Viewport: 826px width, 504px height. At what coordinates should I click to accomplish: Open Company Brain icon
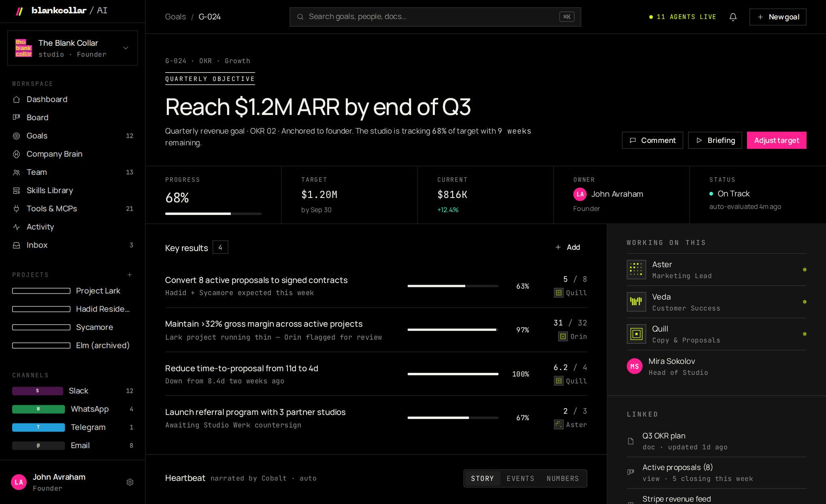point(16,154)
